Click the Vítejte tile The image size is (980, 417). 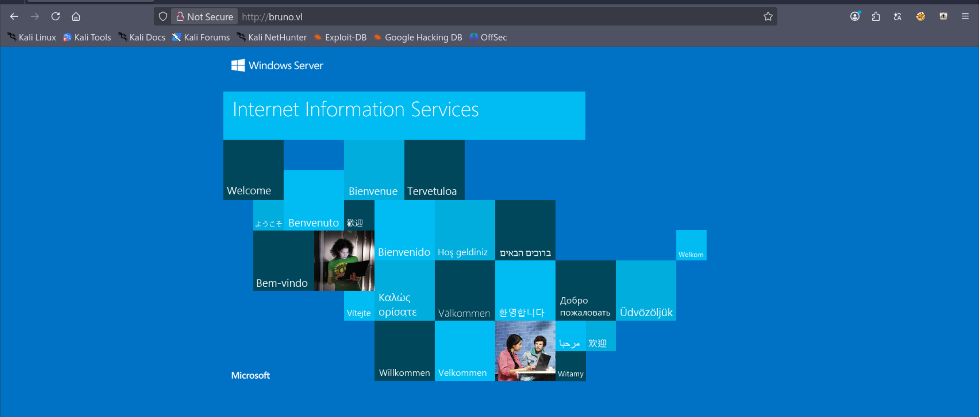[x=359, y=306]
